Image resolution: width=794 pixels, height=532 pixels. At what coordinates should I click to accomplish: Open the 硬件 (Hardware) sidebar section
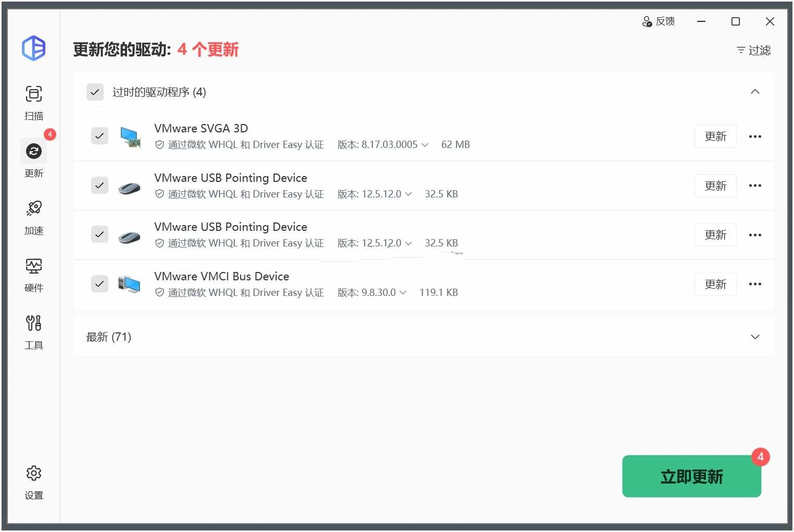pos(34,275)
